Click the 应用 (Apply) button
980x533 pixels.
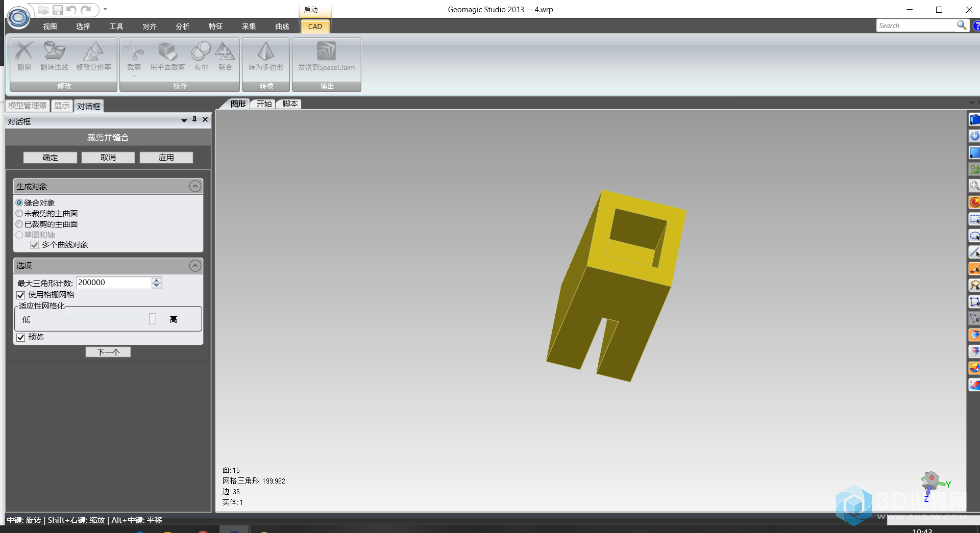pos(166,157)
